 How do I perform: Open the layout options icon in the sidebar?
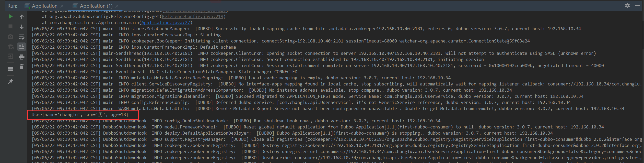pos(10,69)
